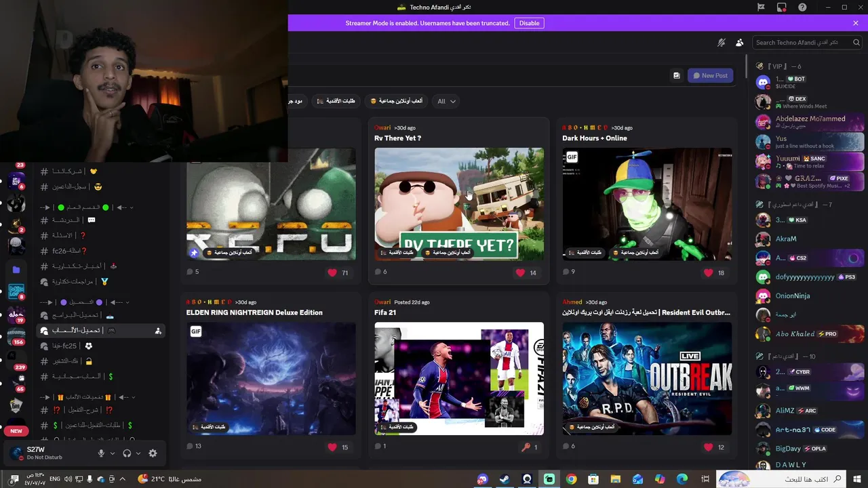The image size is (868, 488).
Task: Open User Settings gear icon
Action: 153,453
